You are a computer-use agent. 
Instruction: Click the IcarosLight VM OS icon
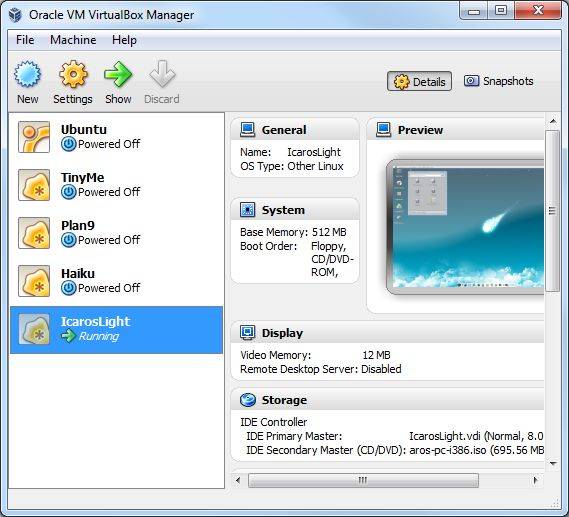34,329
